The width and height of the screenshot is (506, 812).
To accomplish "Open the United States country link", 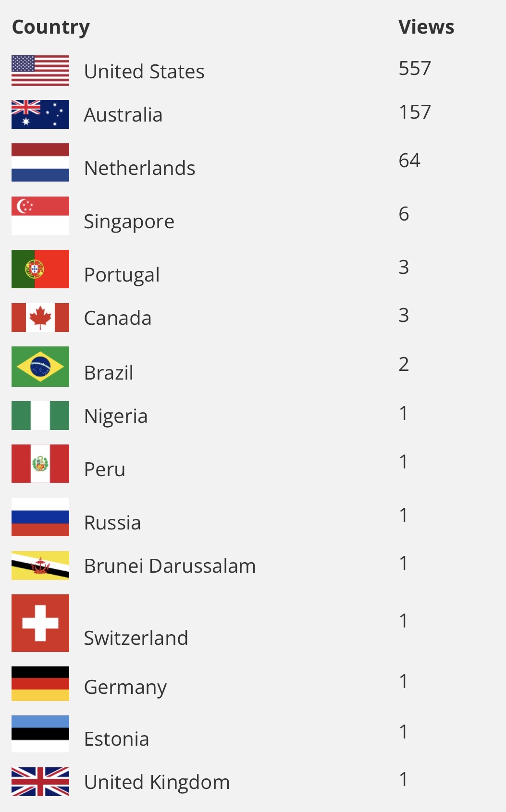I will (144, 72).
